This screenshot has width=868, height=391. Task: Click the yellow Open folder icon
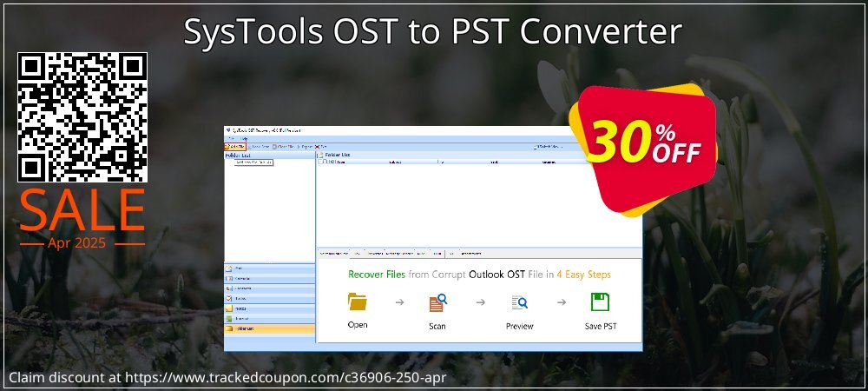pyautogui.click(x=357, y=302)
